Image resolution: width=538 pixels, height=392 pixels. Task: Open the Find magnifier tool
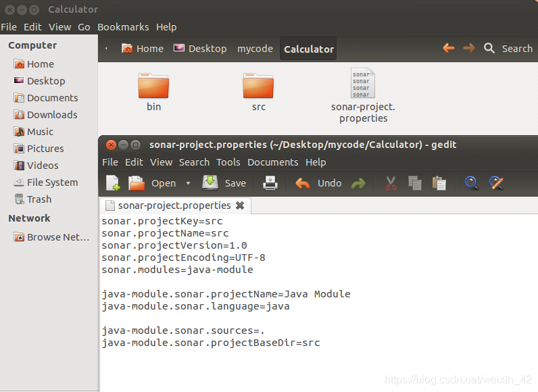pos(472,183)
